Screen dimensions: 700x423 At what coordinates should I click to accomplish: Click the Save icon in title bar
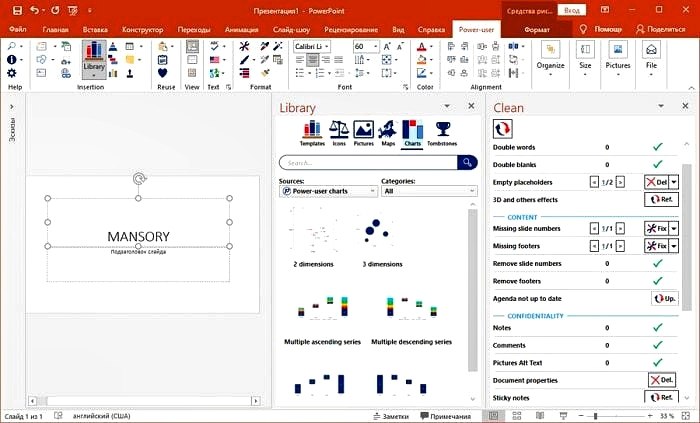(17, 10)
